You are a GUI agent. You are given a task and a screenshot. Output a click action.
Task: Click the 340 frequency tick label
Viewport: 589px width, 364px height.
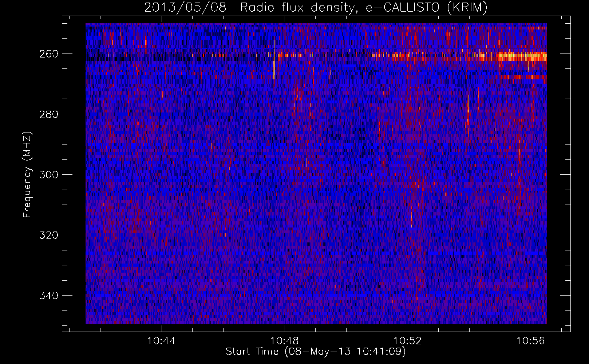(48, 296)
